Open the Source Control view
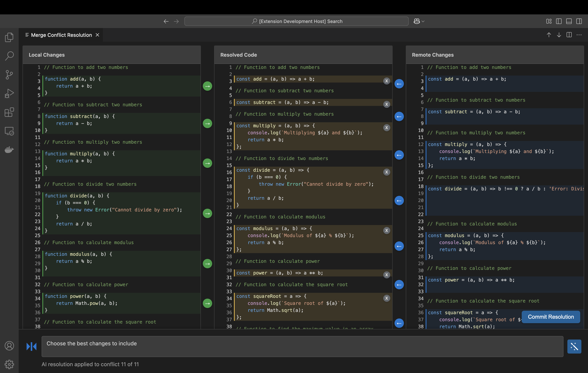Viewport: 588px width, 373px height. [9, 75]
